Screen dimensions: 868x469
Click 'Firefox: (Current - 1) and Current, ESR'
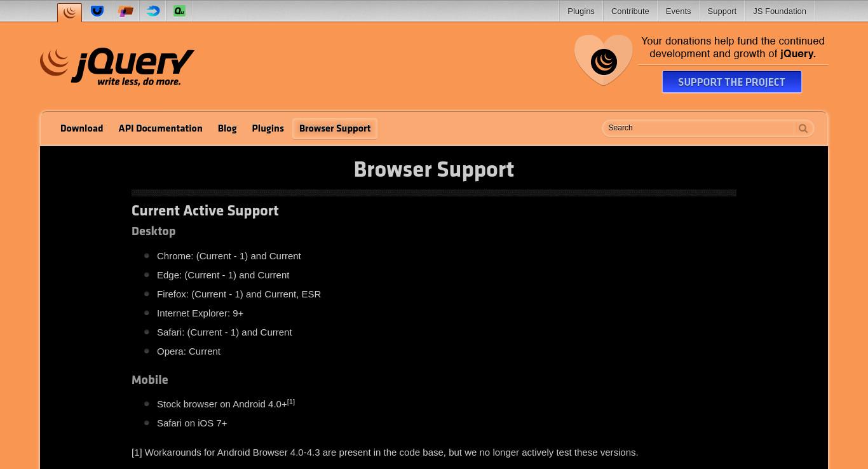[239, 294]
